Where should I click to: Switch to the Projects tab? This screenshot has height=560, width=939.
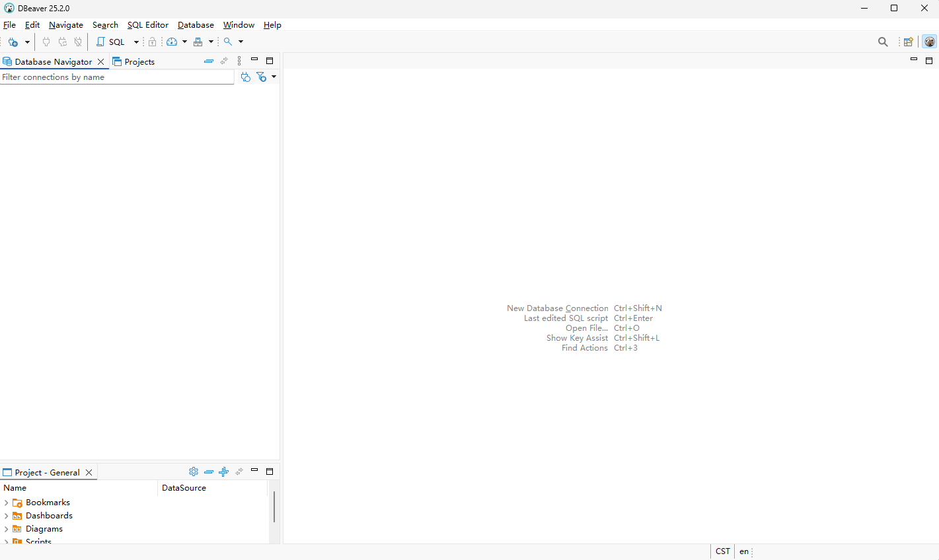134,61
